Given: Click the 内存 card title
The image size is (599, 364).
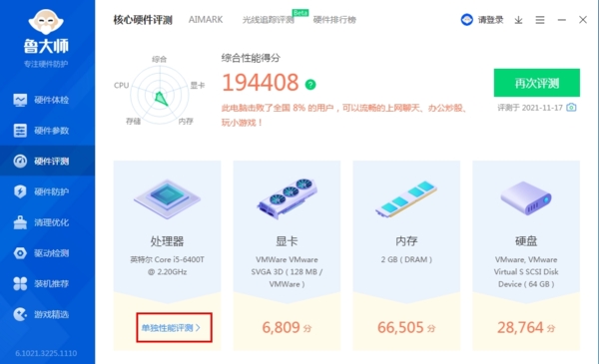Looking at the screenshot, I should pos(406,241).
